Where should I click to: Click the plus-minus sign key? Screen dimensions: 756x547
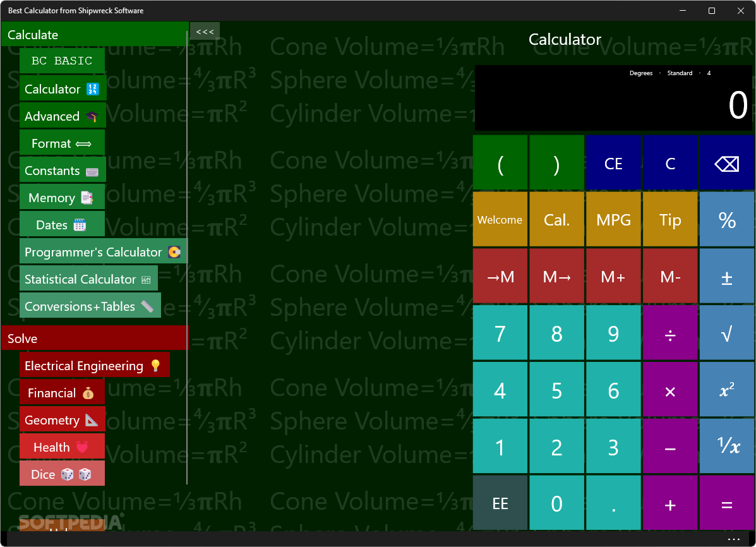pos(726,276)
